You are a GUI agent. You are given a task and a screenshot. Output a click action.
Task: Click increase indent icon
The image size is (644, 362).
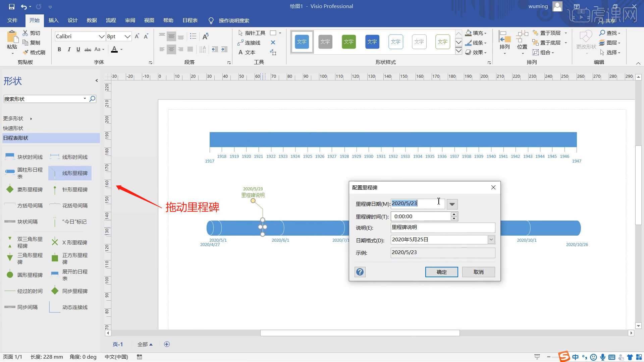[x=224, y=49]
